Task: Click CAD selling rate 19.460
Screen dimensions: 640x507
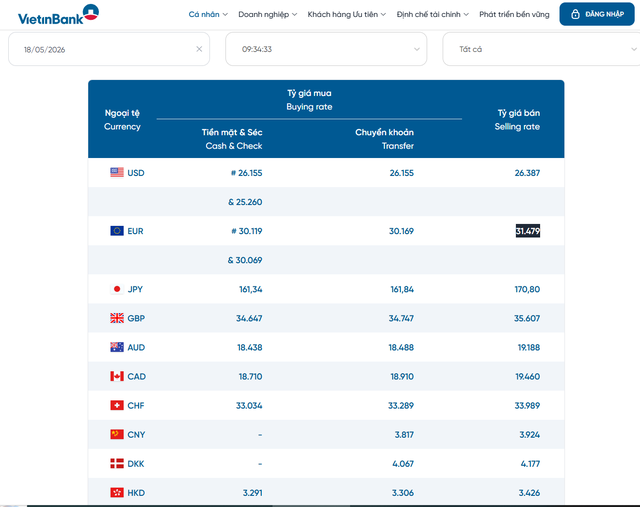Action: (x=527, y=376)
